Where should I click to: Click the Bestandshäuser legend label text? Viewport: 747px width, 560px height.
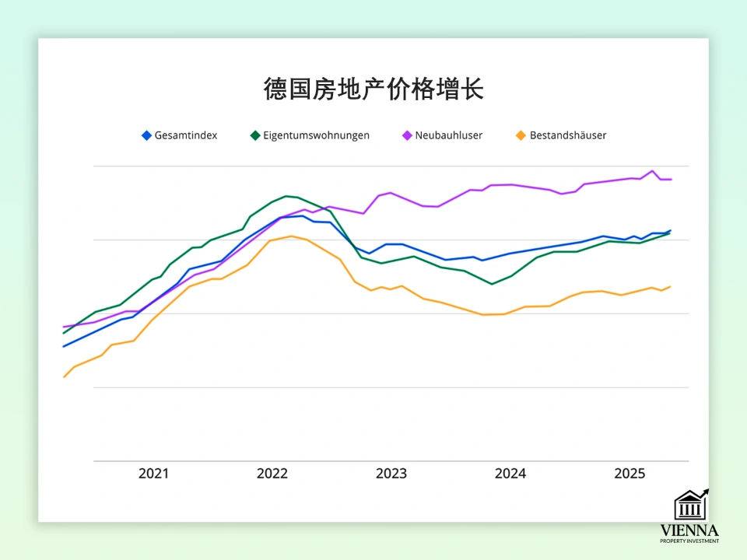pyautogui.click(x=567, y=135)
